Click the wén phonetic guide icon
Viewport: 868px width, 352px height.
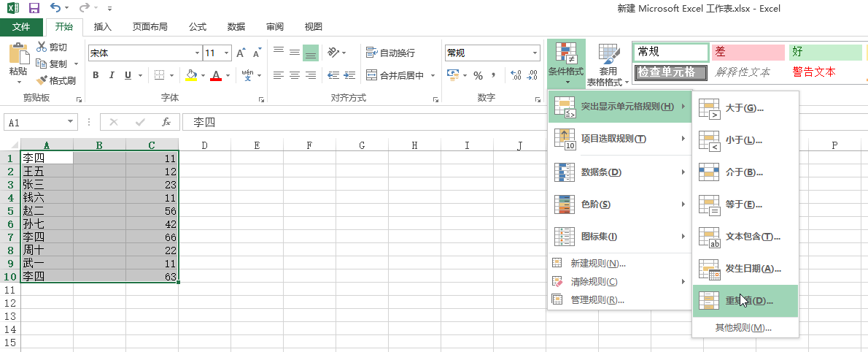coord(247,74)
